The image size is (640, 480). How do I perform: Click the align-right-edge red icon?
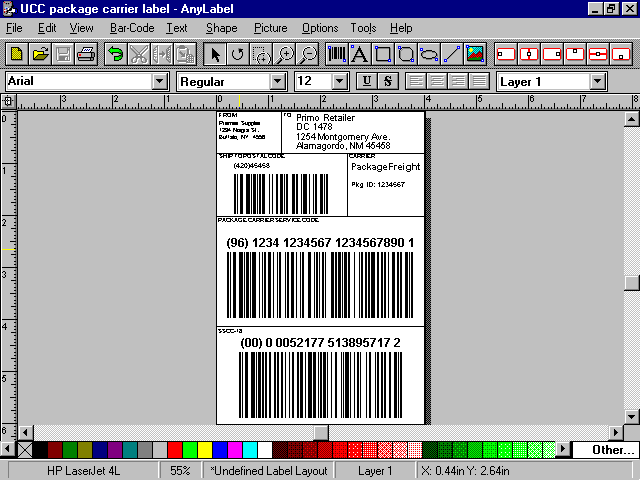(x=552, y=54)
